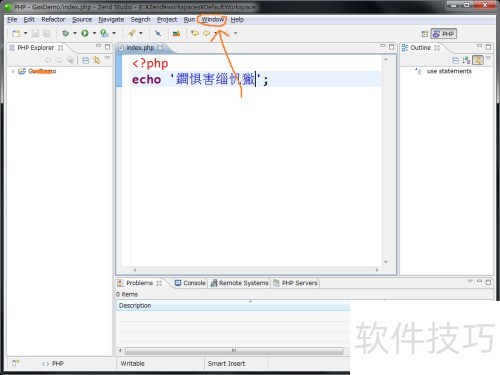
Task: Open the Window menu
Action: 212,20
